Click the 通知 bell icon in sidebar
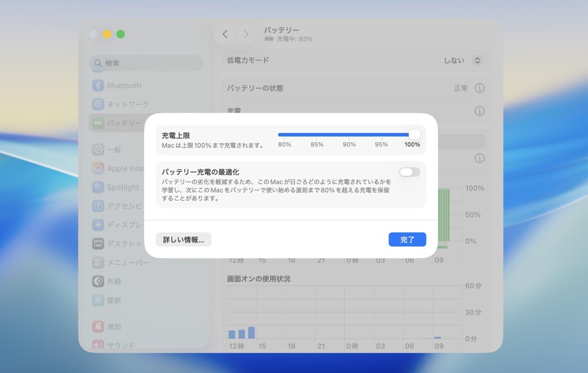 click(x=98, y=327)
